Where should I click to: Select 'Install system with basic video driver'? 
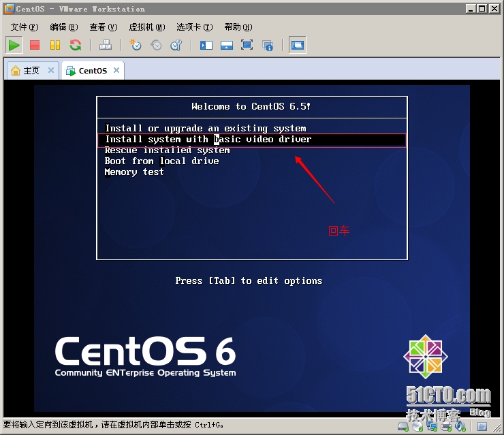coord(252,140)
